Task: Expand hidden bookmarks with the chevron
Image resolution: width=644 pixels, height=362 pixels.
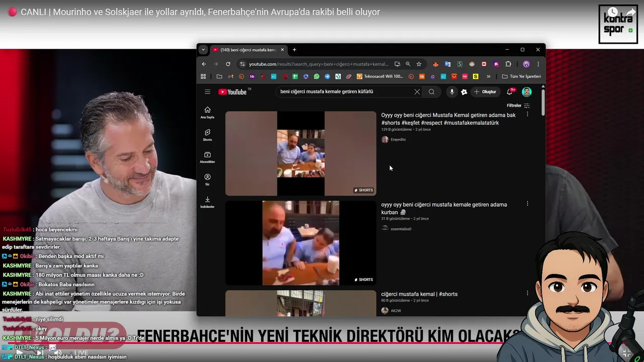Action: [x=488, y=76]
